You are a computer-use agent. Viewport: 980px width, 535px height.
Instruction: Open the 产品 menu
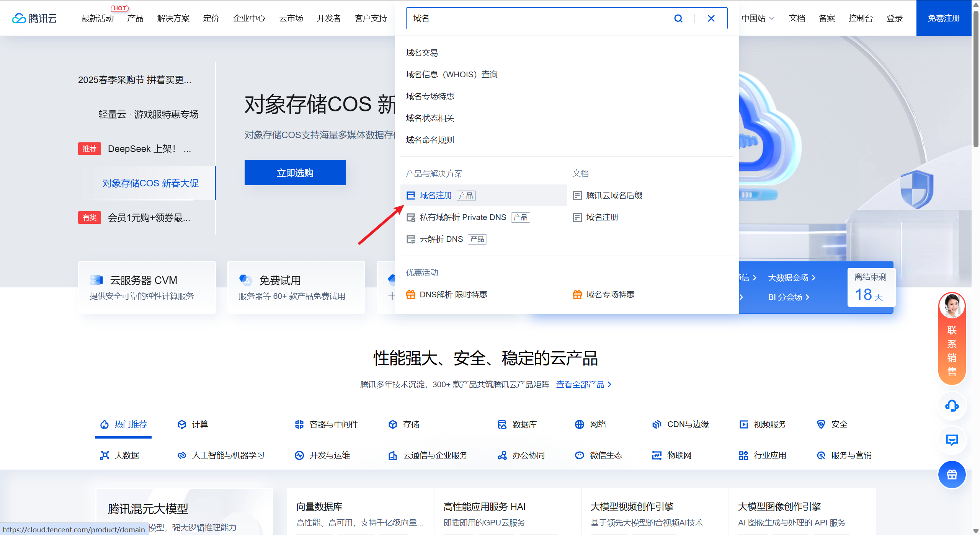pyautogui.click(x=136, y=18)
